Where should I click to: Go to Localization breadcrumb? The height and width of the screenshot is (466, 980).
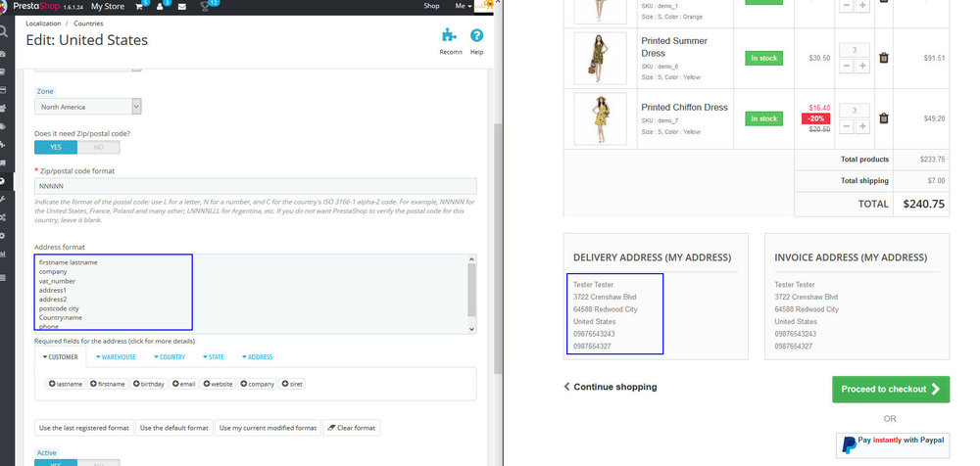43,23
